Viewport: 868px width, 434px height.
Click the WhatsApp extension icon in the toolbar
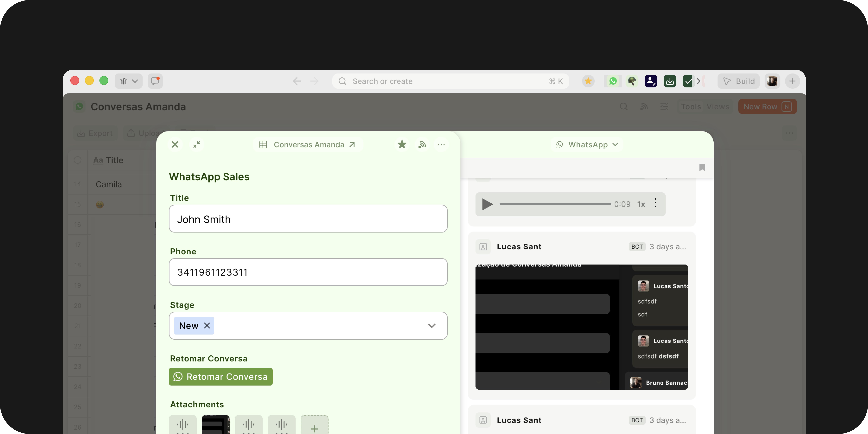613,81
